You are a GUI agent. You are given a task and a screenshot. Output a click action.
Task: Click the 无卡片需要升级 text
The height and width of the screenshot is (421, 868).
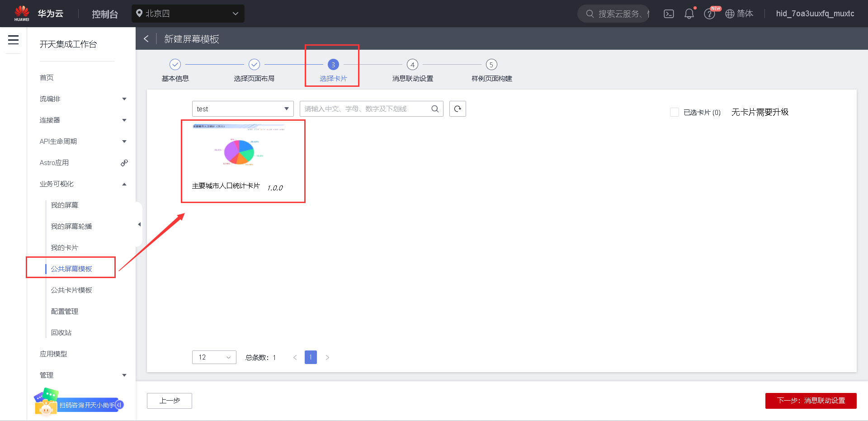point(760,112)
